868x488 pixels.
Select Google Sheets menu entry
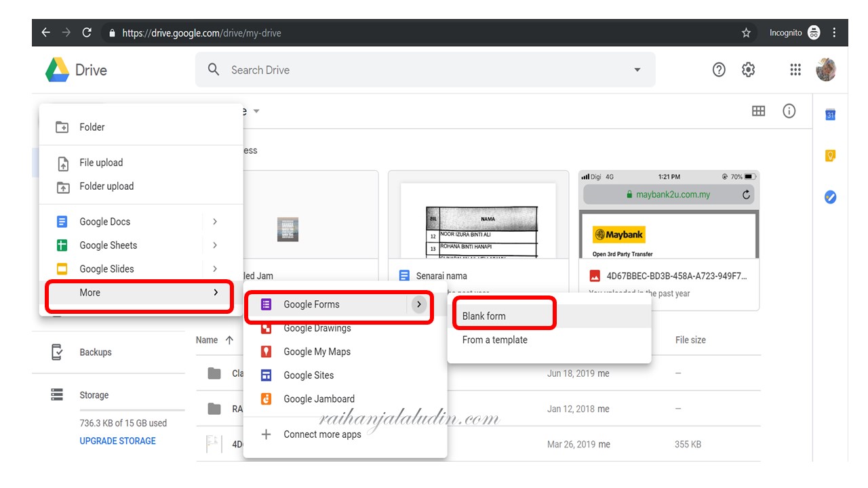(x=141, y=245)
